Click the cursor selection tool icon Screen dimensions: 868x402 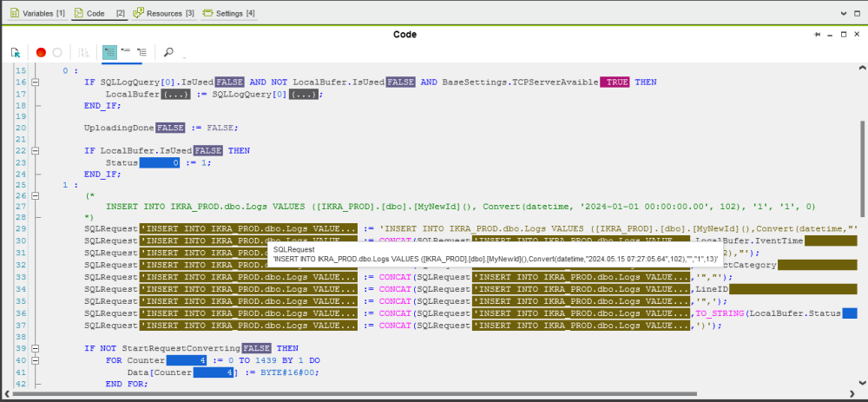tap(16, 52)
